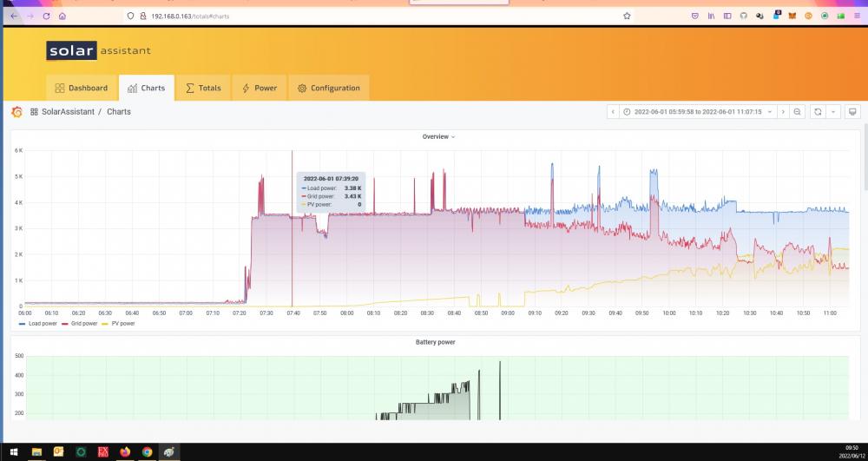Save page to Pocket

tap(695, 16)
